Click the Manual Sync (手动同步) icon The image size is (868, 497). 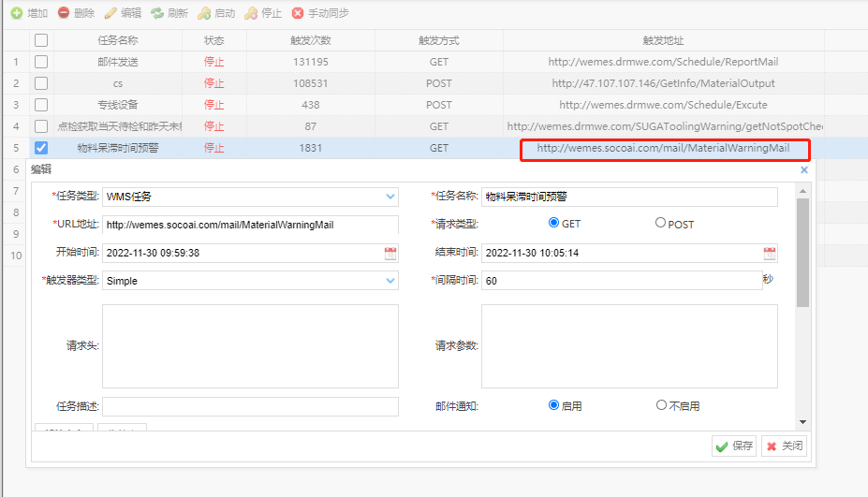298,13
